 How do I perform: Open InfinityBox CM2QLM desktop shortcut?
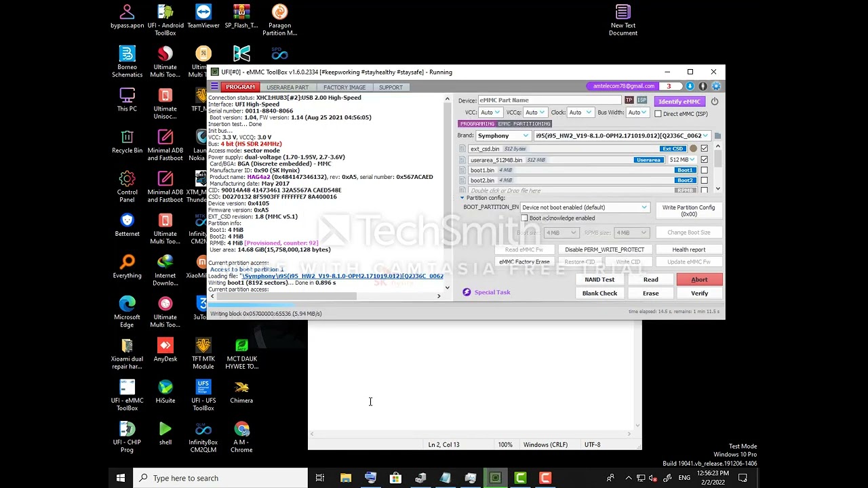point(203,437)
